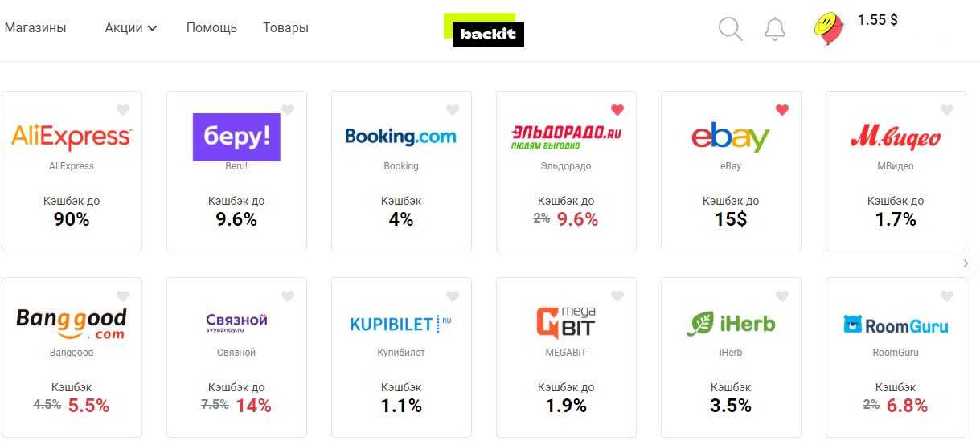This screenshot has height=441, width=980.
Task: Open Товары navigation link
Action: [x=285, y=27]
